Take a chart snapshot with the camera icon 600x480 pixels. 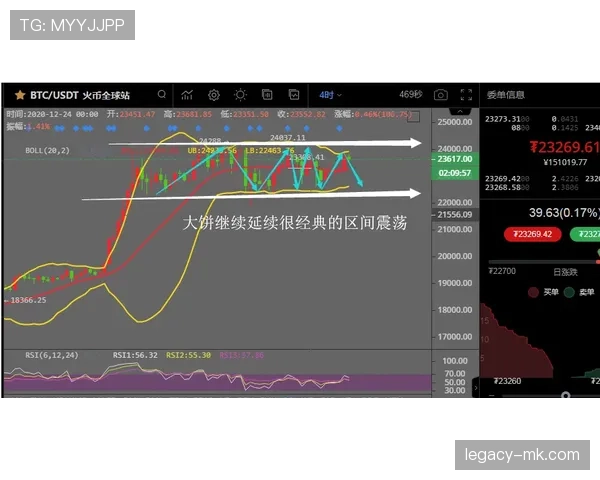point(440,95)
